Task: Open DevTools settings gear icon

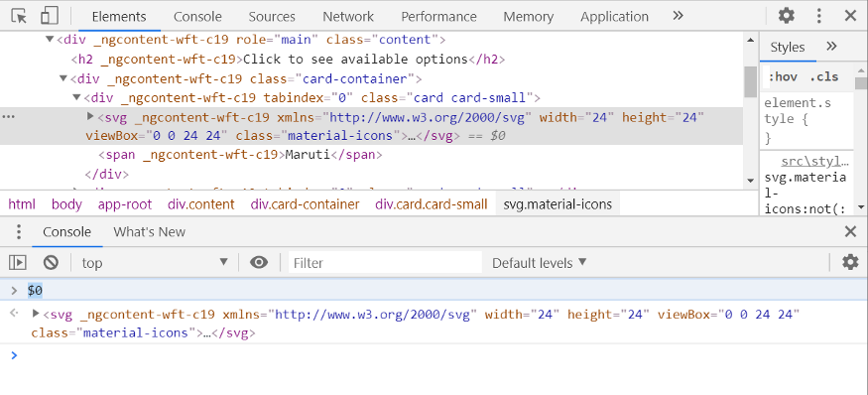Action: pyautogui.click(x=786, y=16)
